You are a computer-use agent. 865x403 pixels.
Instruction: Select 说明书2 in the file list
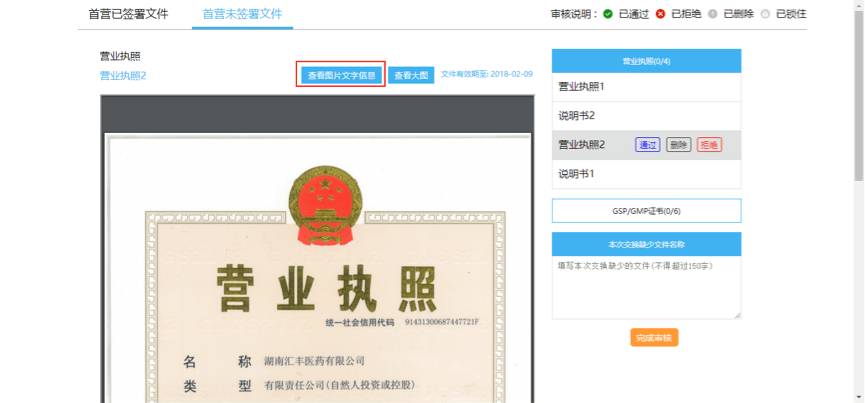(x=647, y=116)
